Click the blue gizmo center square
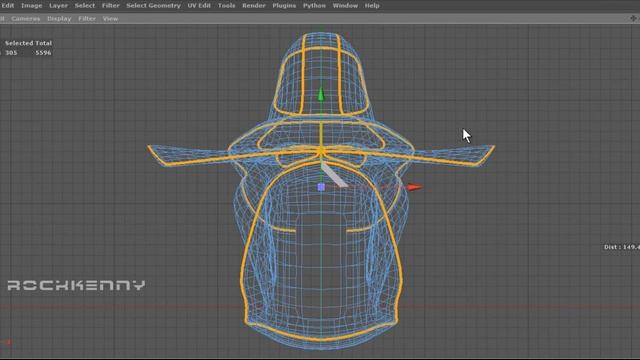Screen dimensions: 640x360 [x=321, y=187]
